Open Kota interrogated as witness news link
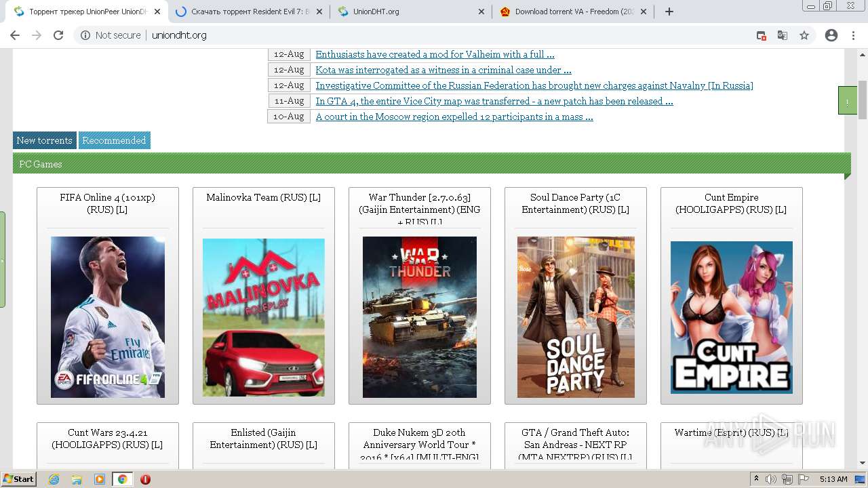Screen dimensions: 868x488 coord(443,70)
